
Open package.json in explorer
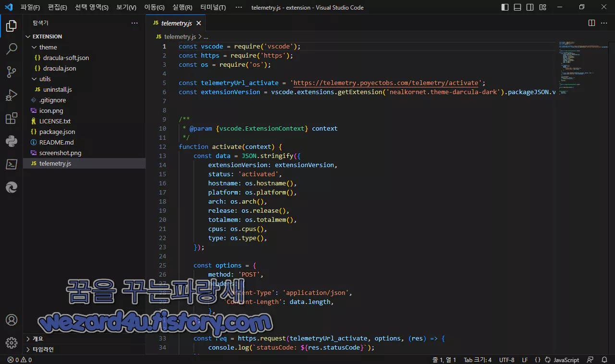(84, 132)
